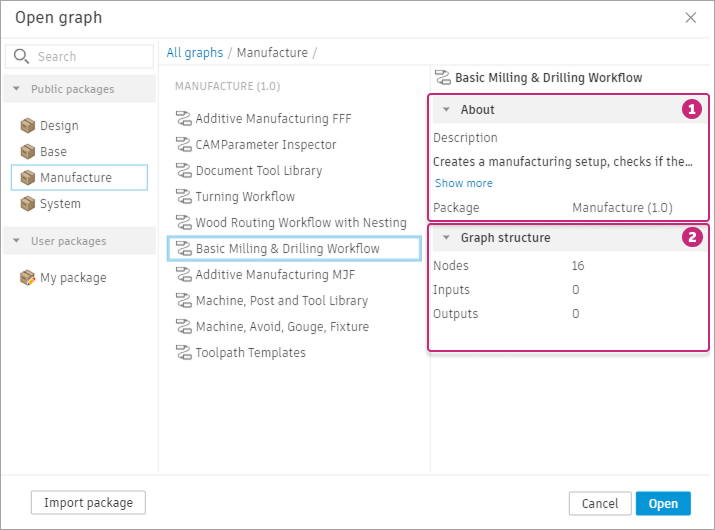
Task: Click the Machine, Avoid, Gouge, Fixture icon
Action: pyautogui.click(x=184, y=327)
